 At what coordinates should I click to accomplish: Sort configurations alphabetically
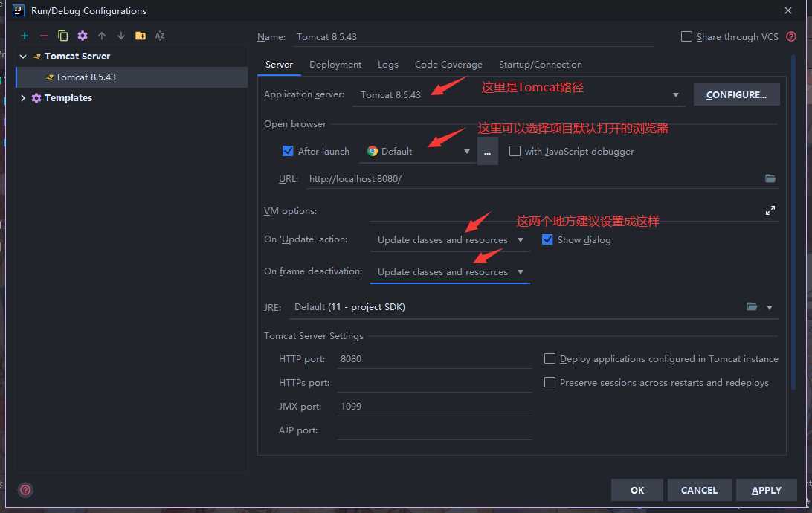coord(159,36)
